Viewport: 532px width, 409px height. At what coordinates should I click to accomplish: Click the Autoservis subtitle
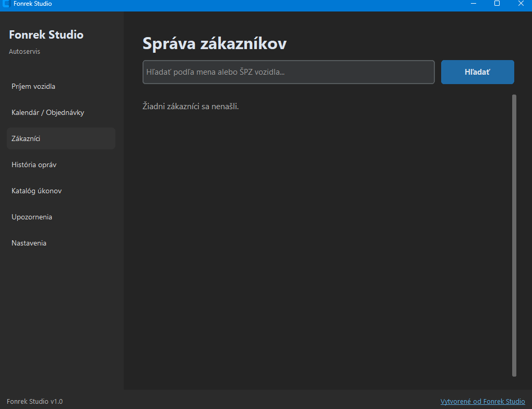25,51
